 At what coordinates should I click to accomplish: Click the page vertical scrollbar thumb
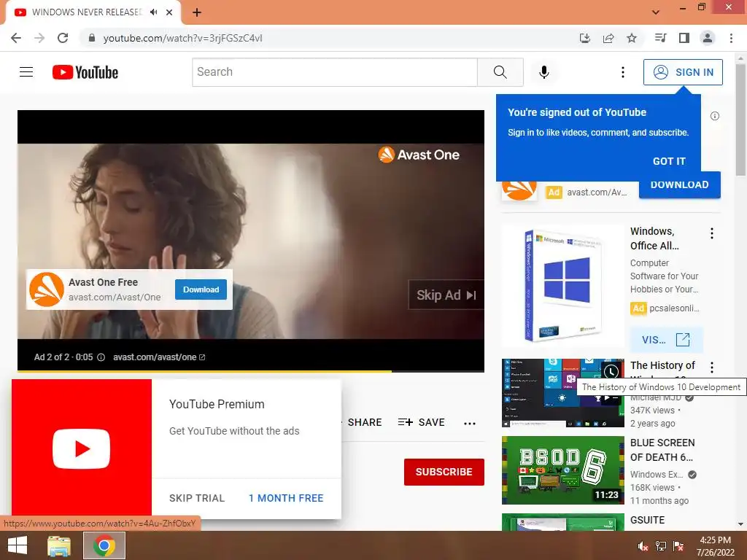[740, 120]
